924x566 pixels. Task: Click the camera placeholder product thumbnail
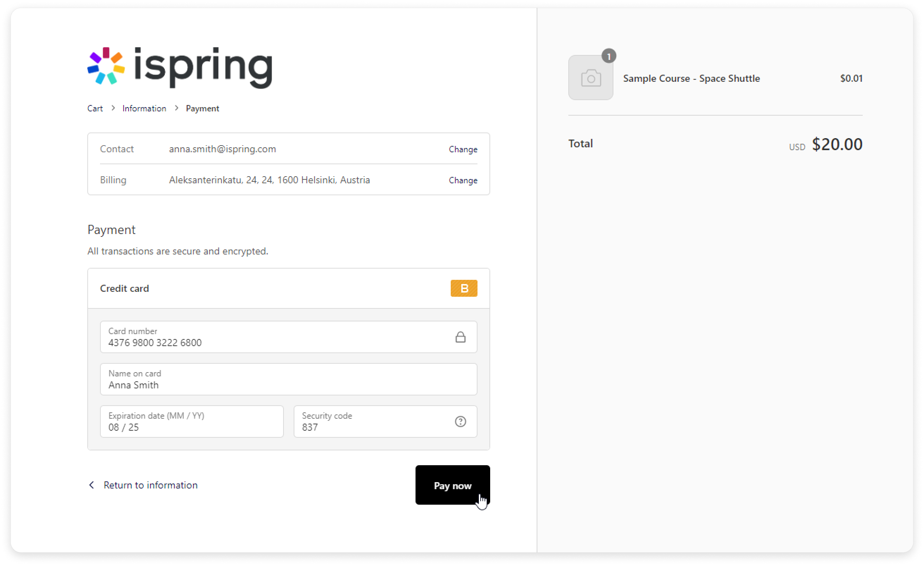591,78
